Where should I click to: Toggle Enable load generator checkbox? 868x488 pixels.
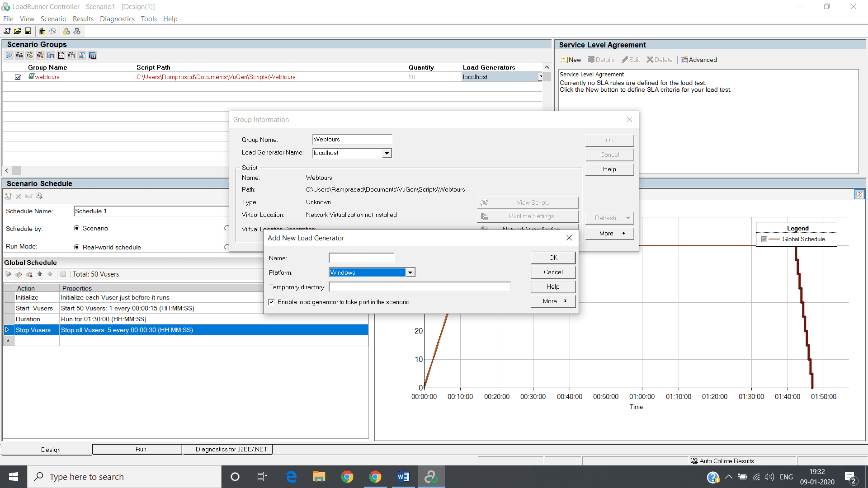point(271,302)
